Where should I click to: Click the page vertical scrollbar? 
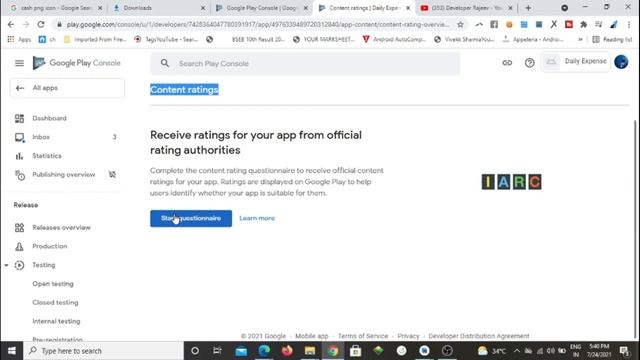635,229
